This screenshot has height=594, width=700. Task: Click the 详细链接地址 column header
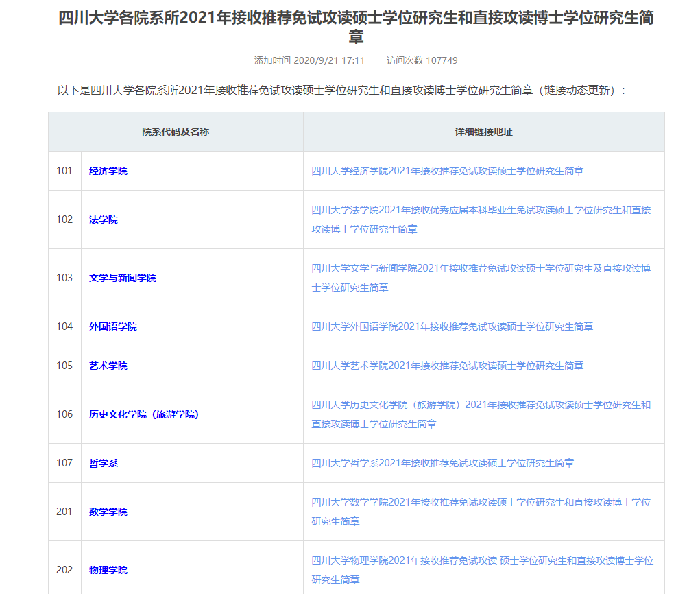[x=484, y=132]
